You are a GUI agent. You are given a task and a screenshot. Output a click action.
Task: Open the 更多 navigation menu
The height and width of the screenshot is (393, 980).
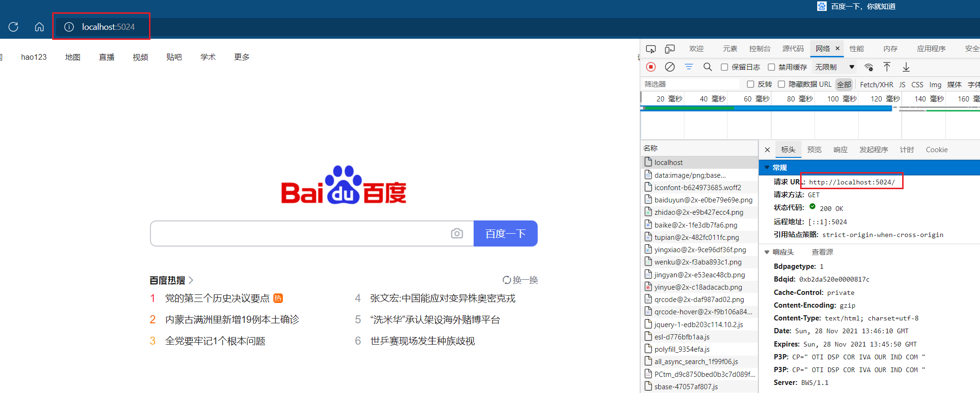point(242,57)
